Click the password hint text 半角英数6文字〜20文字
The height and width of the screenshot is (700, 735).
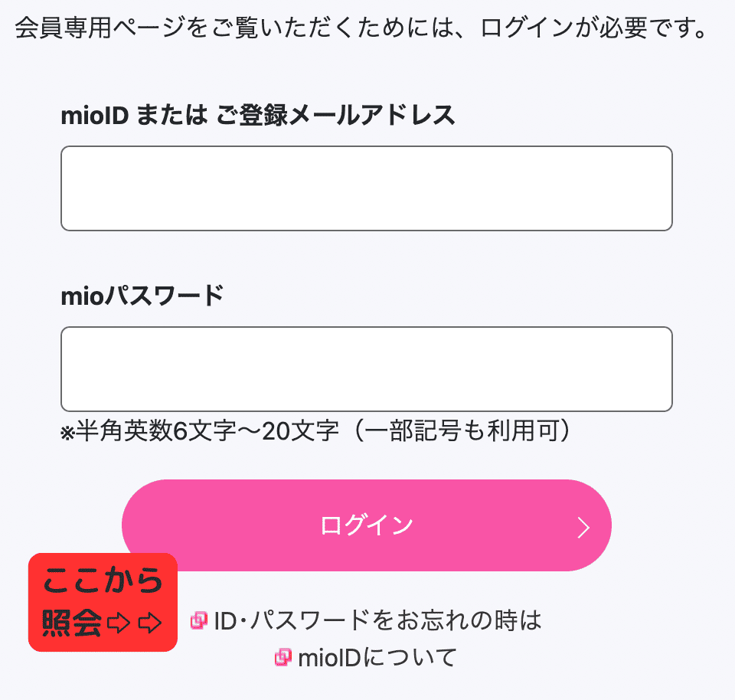click(x=207, y=430)
